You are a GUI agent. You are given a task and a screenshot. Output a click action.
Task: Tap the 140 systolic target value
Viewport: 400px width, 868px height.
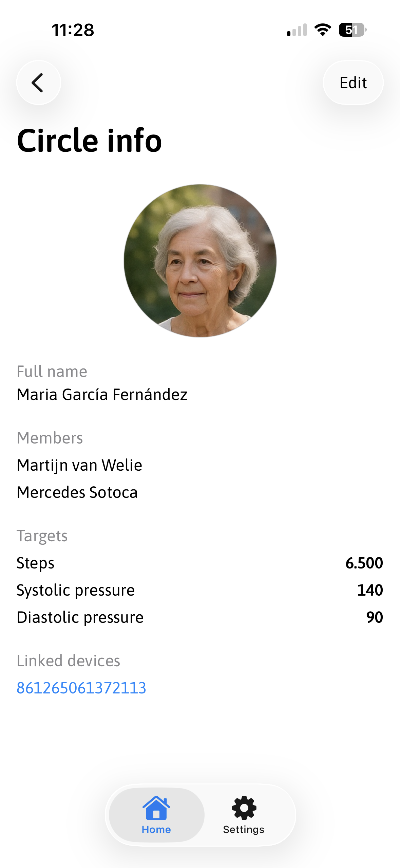(x=370, y=590)
